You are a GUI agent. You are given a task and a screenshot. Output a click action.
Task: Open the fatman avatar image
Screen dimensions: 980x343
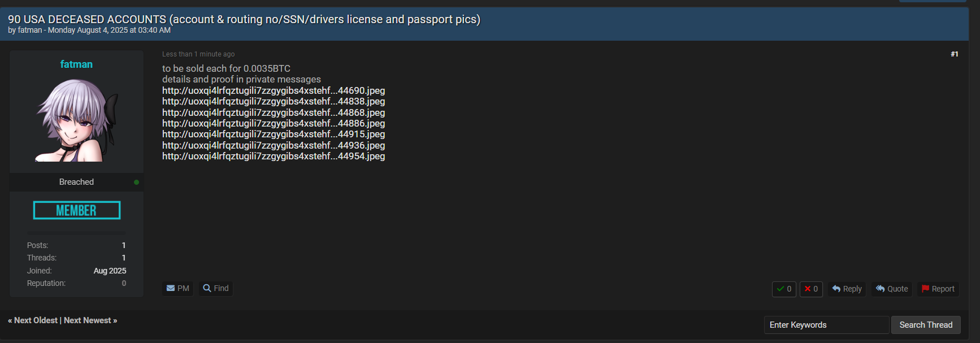[x=77, y=120]
